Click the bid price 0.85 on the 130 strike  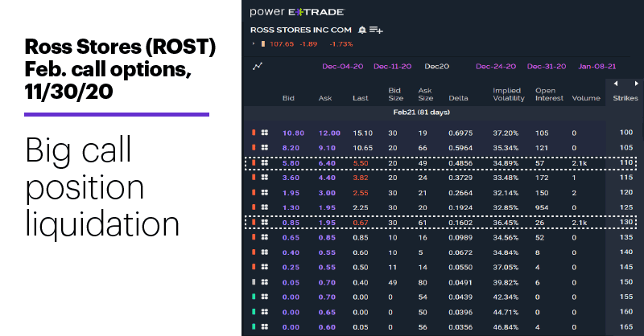(291, 223)
